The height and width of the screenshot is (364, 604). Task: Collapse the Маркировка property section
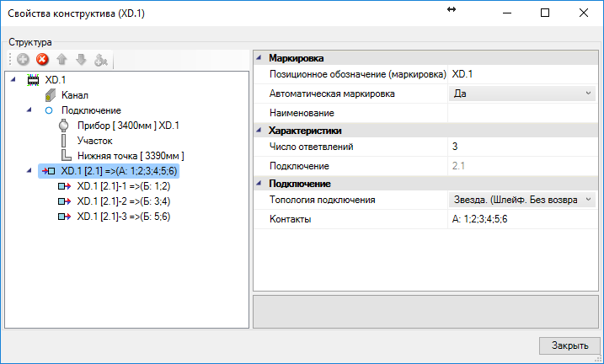259,58
